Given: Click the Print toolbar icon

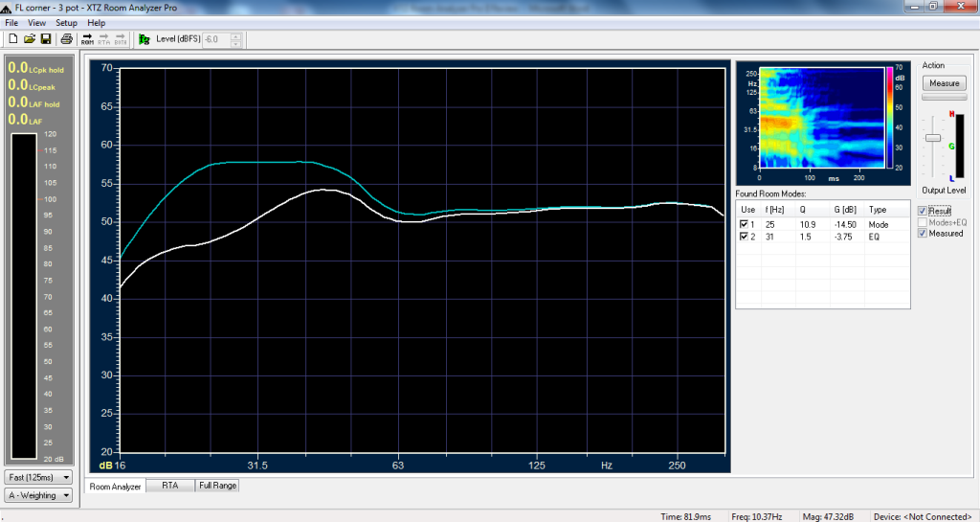Looking at the screenshot, I should [x=66, y=39].
